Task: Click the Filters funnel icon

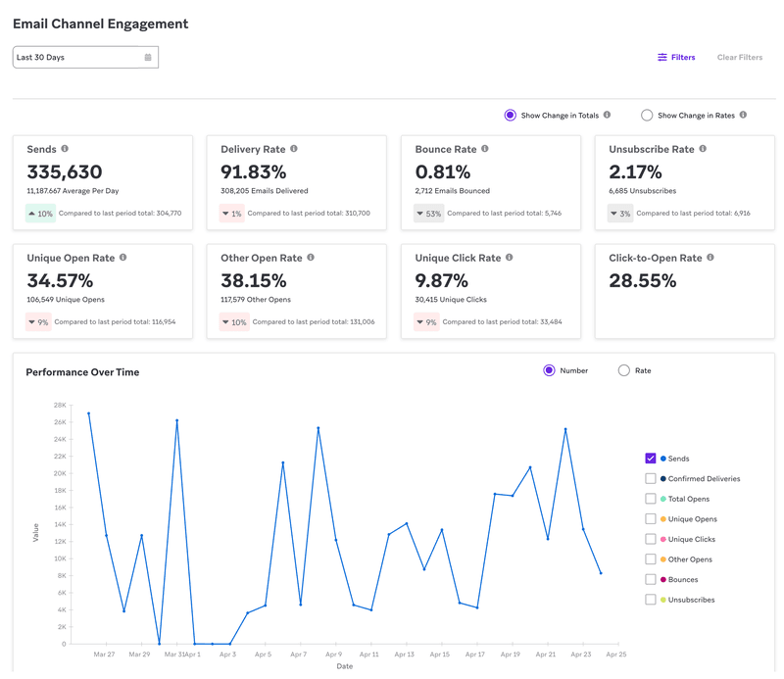Action: tap(664, 57)
